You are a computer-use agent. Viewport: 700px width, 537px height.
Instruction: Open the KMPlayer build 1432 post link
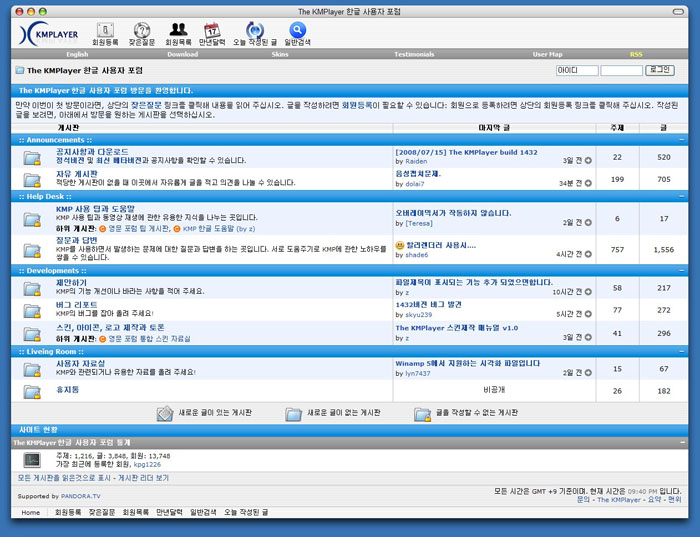click(466, 152)
